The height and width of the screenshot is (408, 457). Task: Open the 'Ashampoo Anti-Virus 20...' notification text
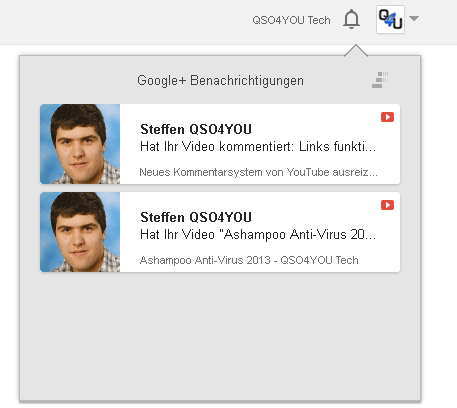[x=258, y=235]
